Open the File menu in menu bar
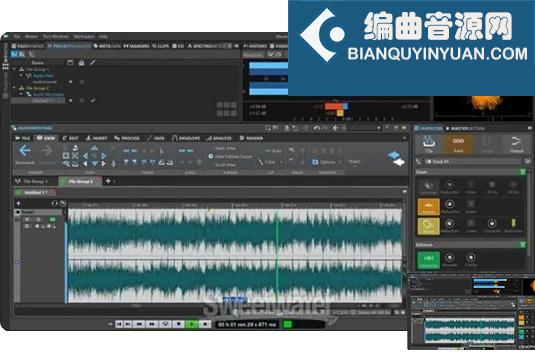This screenshot has height=363, width=535. coord(17,36)
